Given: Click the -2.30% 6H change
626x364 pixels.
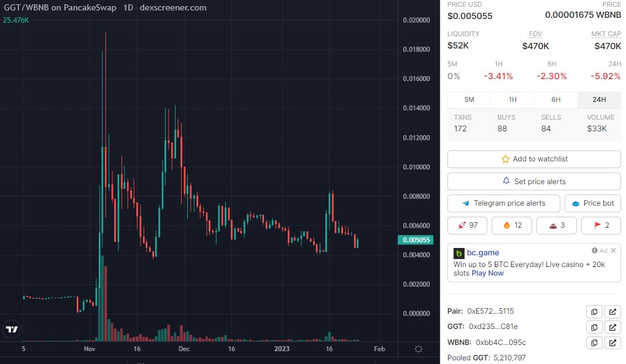Looking at the screenshot, I should point(552,76).
